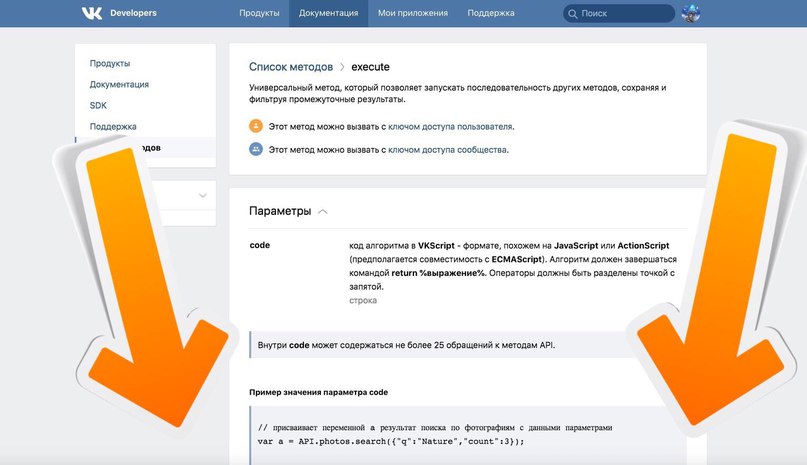This screenshot has height=465, width=807.
Task: Open Поддержка in left sidebar
Action: [x=113, y=127]
